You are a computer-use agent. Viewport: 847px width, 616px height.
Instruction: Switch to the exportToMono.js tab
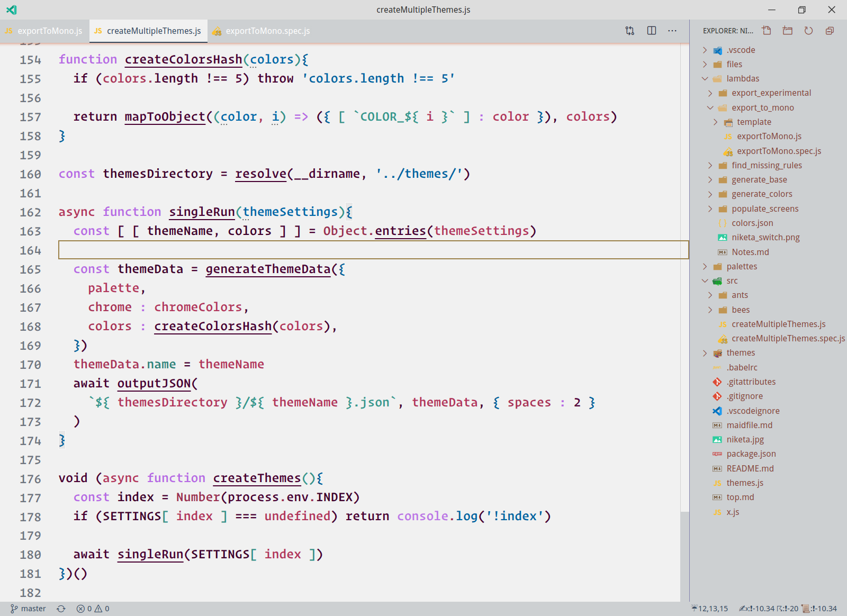pyautogui.click(x=48, y=31)
